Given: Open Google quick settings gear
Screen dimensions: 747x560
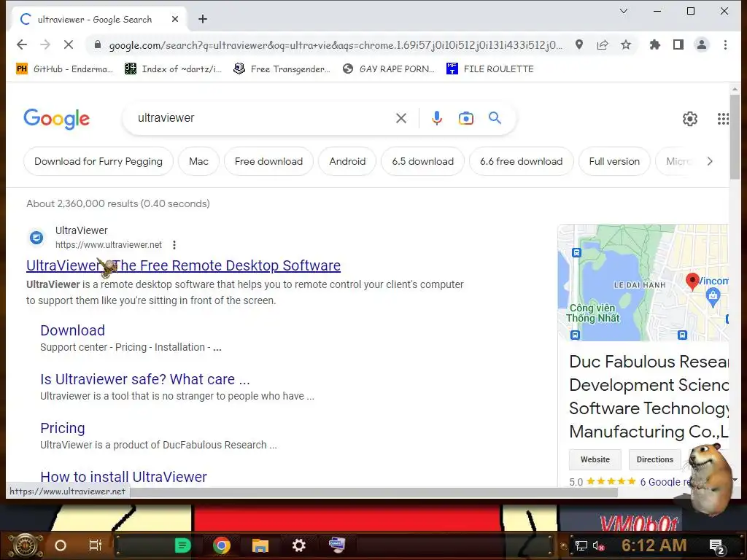Looking at the screenshot, I should pyautogui.click(x=690, y=119).
